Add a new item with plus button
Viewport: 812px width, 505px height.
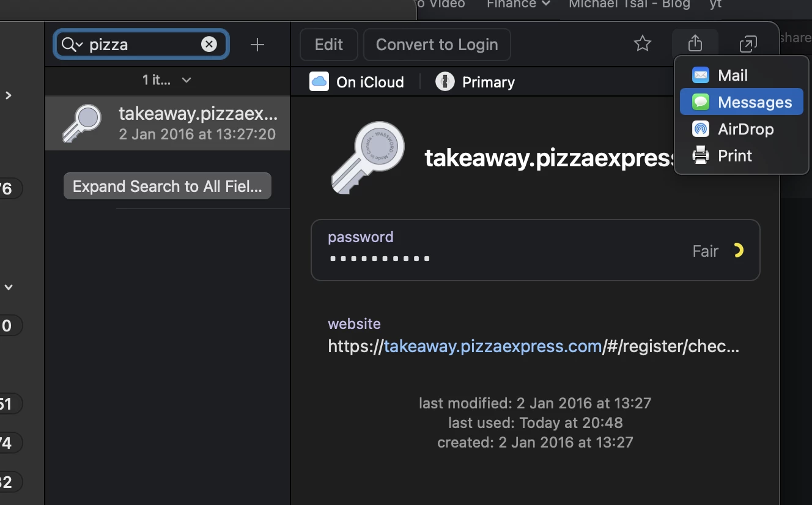click(257, 45)
